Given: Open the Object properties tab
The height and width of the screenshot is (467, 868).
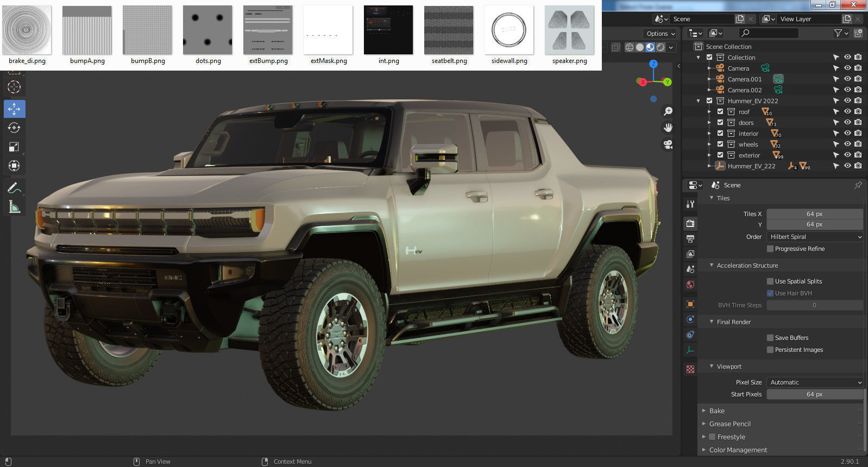Looking at the screenshot, I should point(690,304).
